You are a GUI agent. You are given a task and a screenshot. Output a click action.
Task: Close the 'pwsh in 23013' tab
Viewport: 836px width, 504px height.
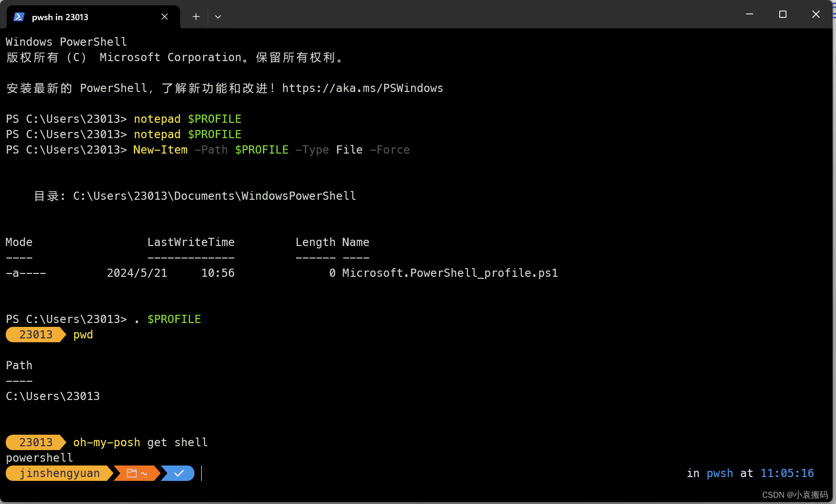(165, 17)
